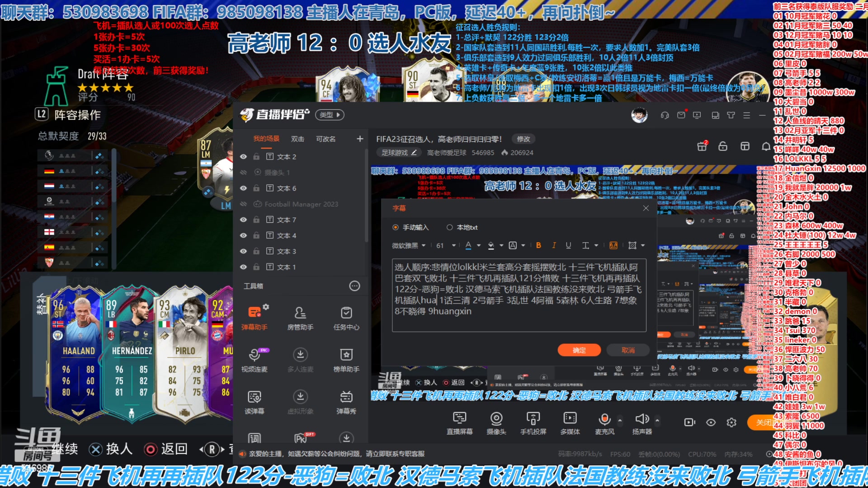Open the hamburger menu in title bar
The width and height of the screenshot is (868, 488).
(747, 115)
